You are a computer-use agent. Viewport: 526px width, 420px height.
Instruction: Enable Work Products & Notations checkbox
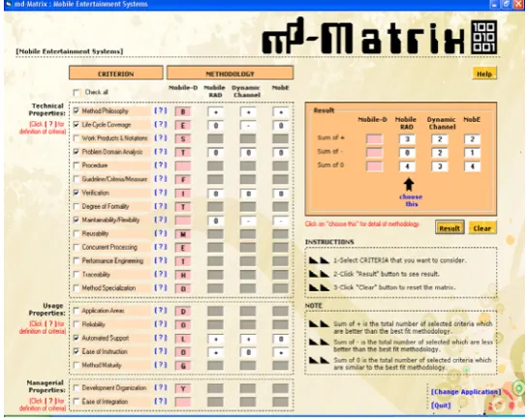pos(77,138)
